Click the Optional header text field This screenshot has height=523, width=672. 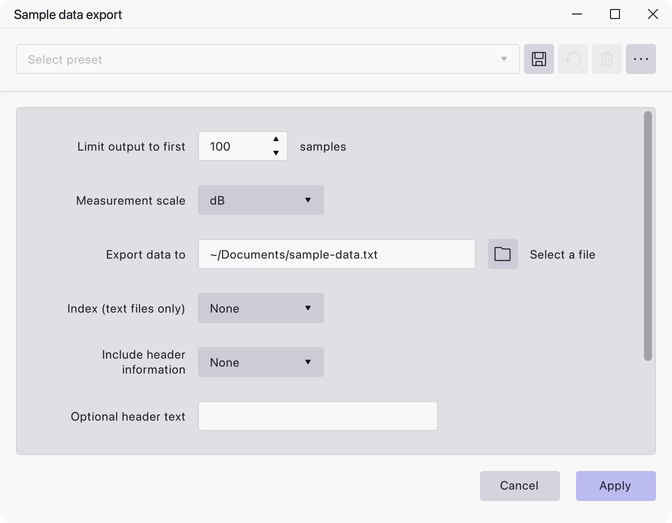click(x=318, y=416)
